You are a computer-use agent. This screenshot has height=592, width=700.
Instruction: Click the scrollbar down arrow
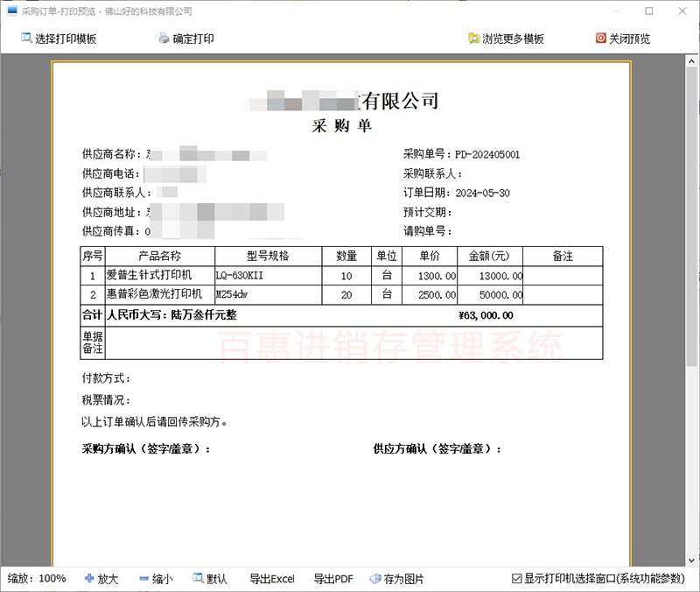[692, 560]
